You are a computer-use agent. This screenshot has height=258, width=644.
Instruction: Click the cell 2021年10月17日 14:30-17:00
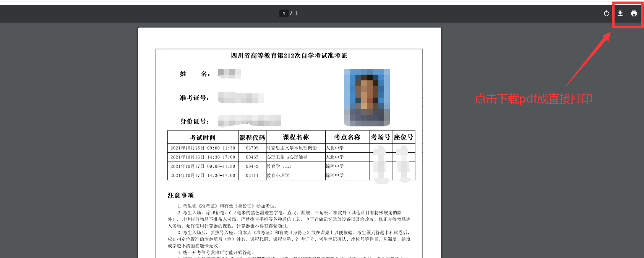point(203,175)
